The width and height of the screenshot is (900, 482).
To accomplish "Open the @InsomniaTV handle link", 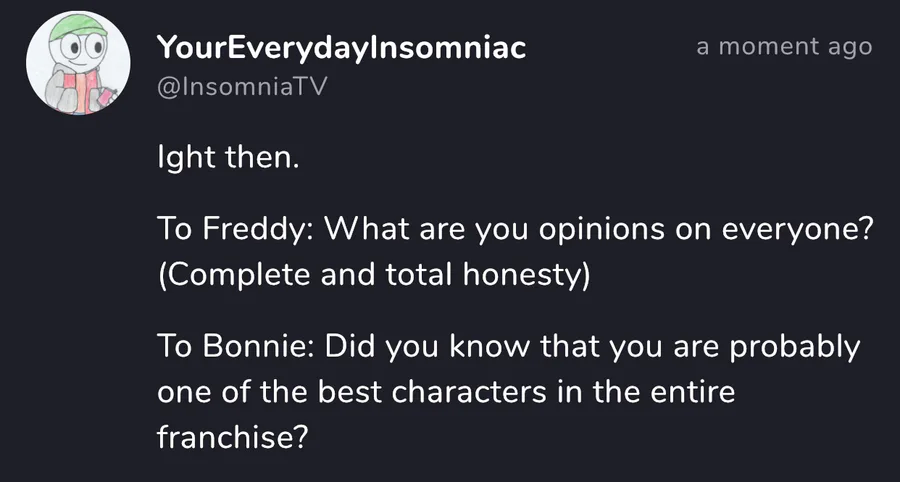I will (242, 86).
